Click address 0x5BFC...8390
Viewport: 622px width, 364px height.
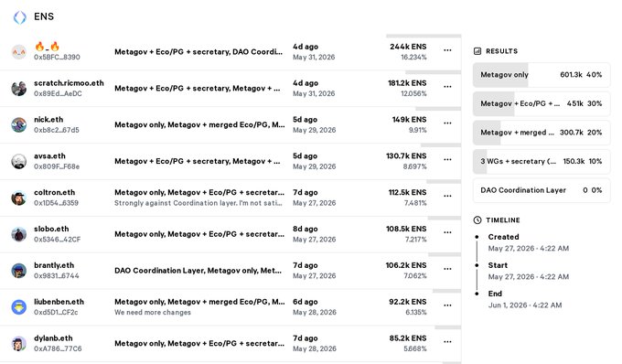pos(57,57)
